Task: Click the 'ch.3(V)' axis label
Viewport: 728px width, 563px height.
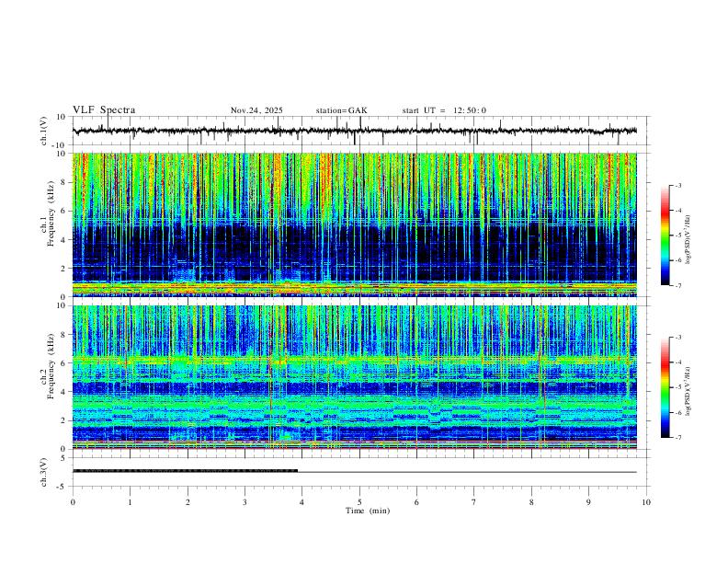Action: (x=44, y=472)
